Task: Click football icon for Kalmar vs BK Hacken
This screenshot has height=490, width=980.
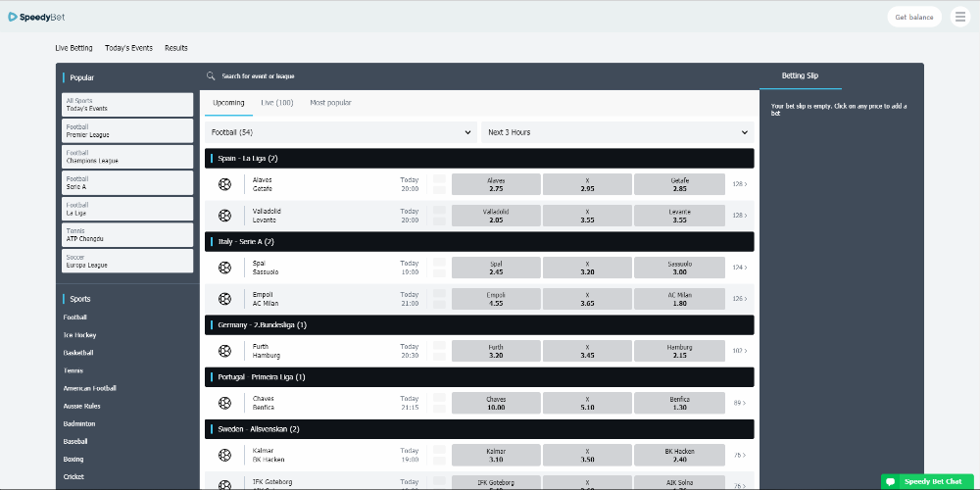Action: pyautogui.click(x=224, y=455)
